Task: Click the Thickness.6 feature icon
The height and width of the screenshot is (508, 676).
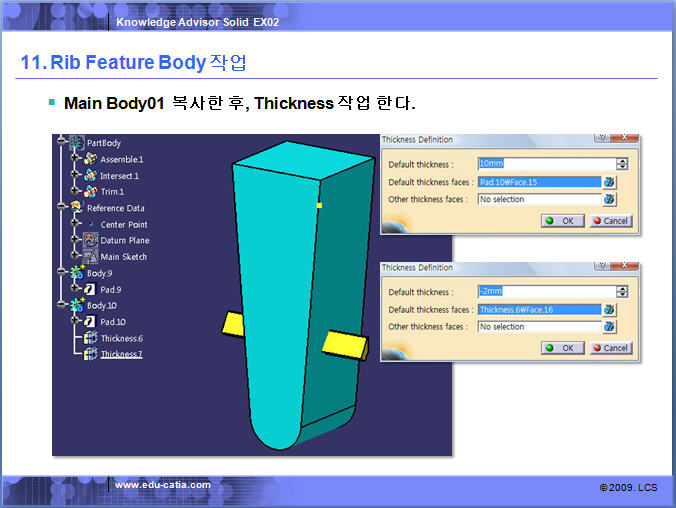Action: [90, 338]
